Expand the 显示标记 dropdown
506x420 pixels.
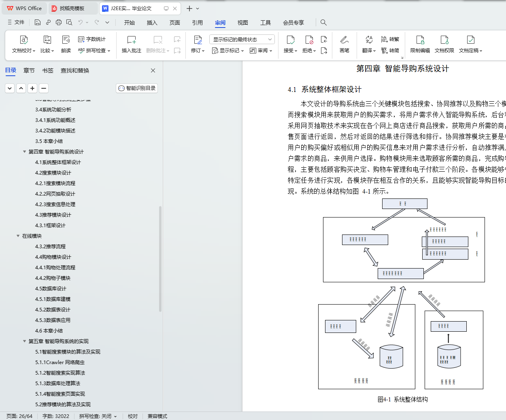[228, 51]
